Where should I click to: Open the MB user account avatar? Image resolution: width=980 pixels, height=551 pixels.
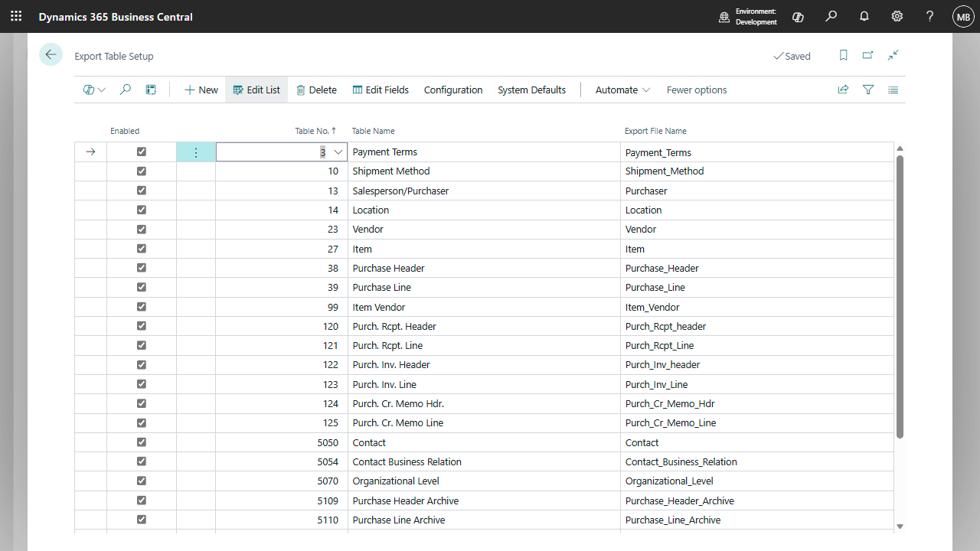tap(963, 16)
